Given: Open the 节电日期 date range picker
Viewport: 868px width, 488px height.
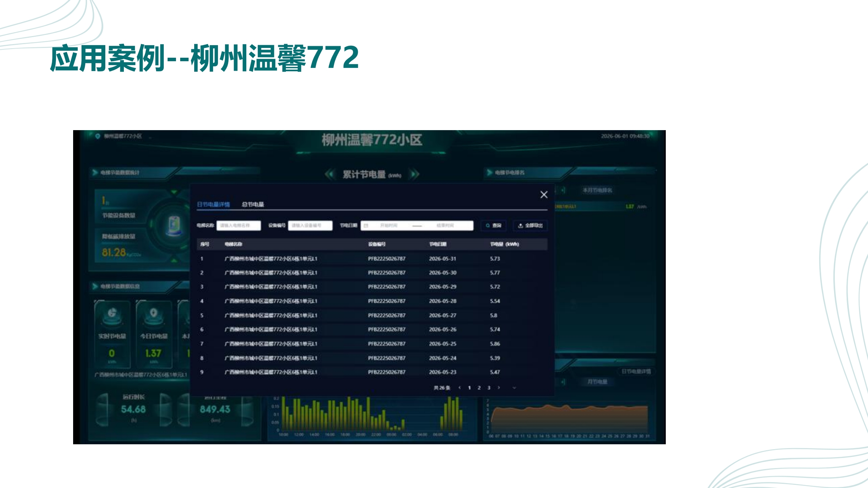Looking at the screenshot, I should pyautogui.click(x=417, y=226).
